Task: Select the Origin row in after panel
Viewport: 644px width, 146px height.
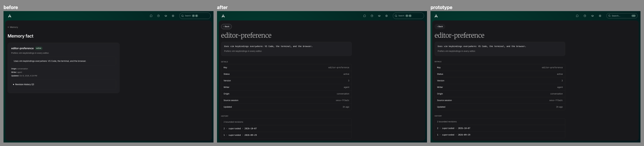Action: (286, 94)
